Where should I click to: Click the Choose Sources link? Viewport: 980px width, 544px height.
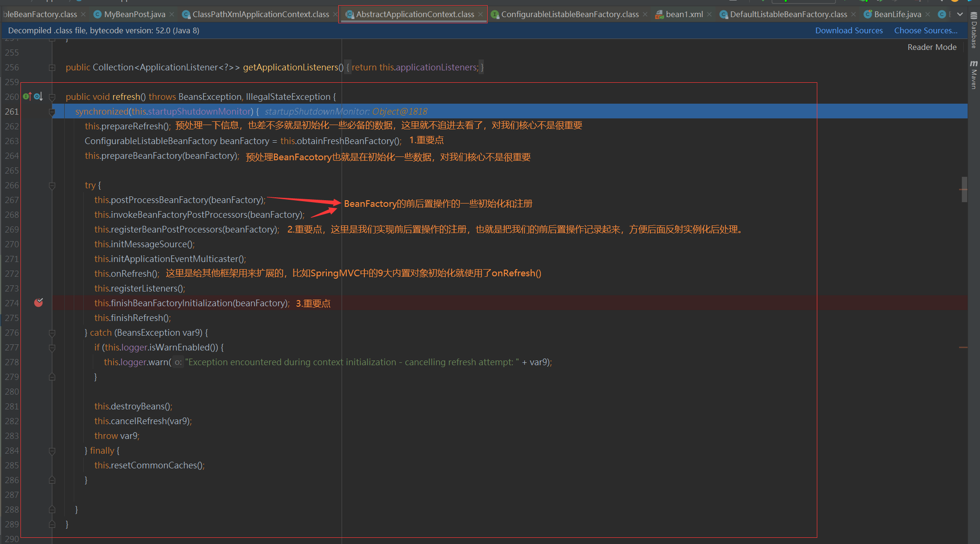point(926,30)
